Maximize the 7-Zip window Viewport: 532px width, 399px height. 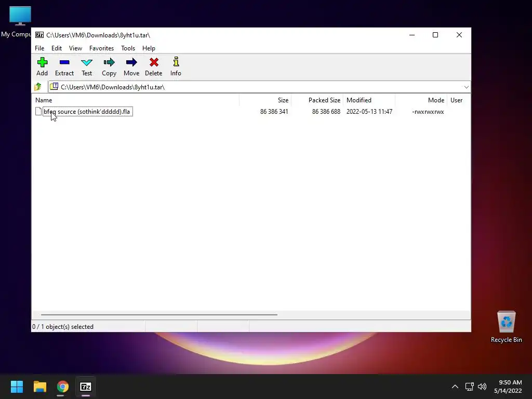pos(435,35)
